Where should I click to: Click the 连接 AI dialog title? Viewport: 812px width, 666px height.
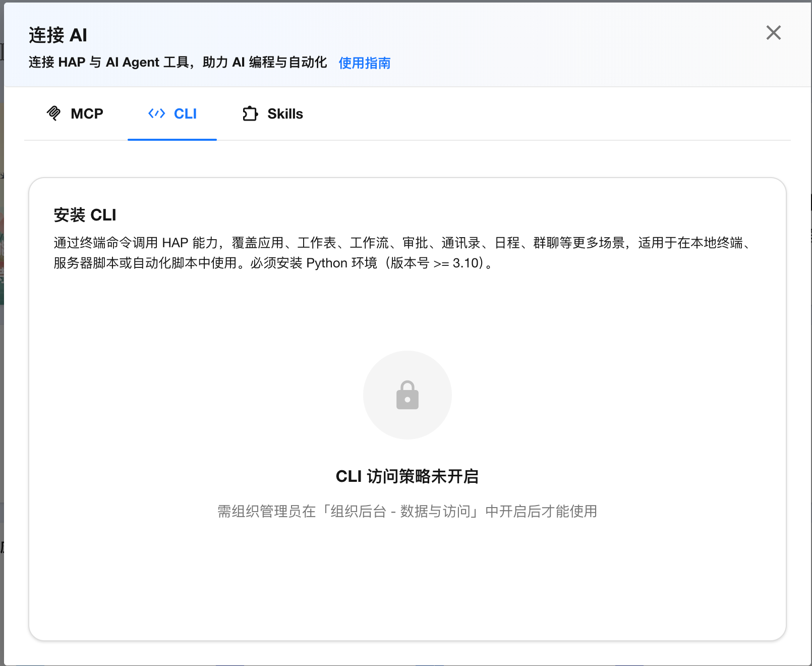[58, 35]
